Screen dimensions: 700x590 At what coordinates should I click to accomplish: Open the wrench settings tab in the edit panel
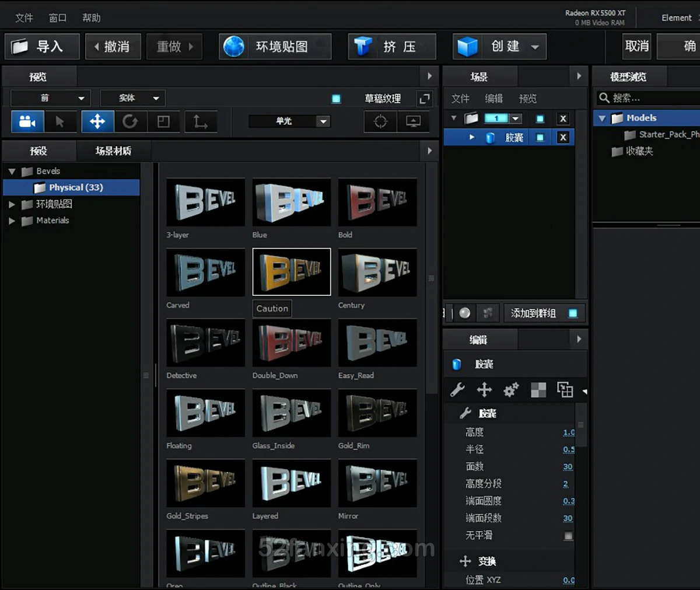(457, 389)
